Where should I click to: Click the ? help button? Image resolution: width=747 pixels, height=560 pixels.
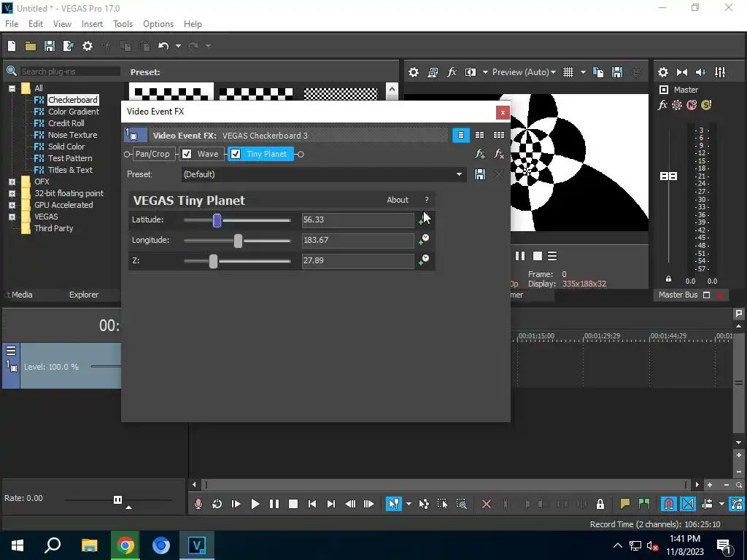tap(426, 200)
